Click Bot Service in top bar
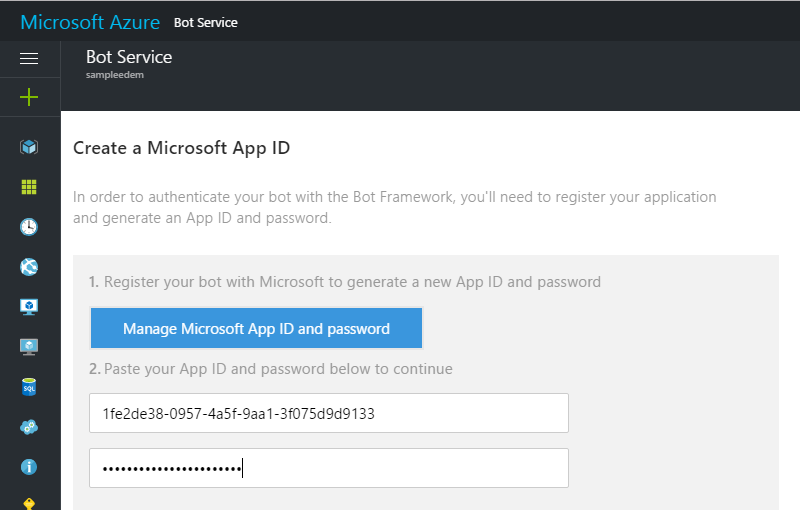 [205, 22]
